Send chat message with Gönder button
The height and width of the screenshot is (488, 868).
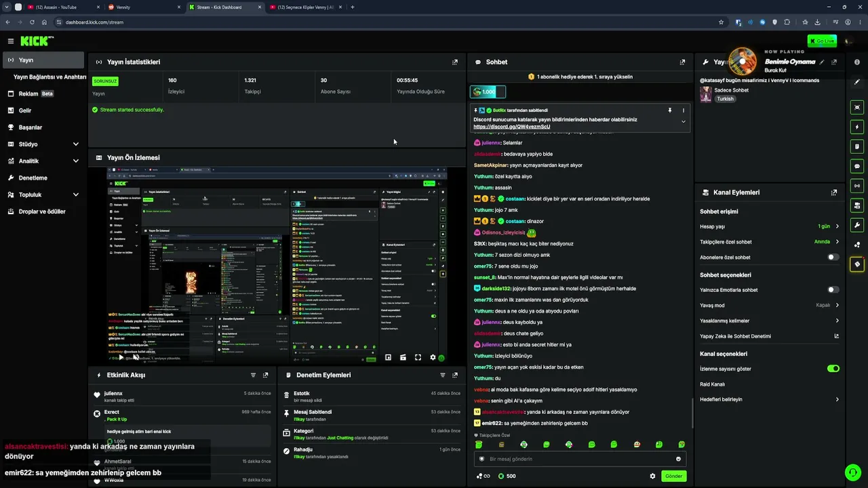[x=673, y=476]
